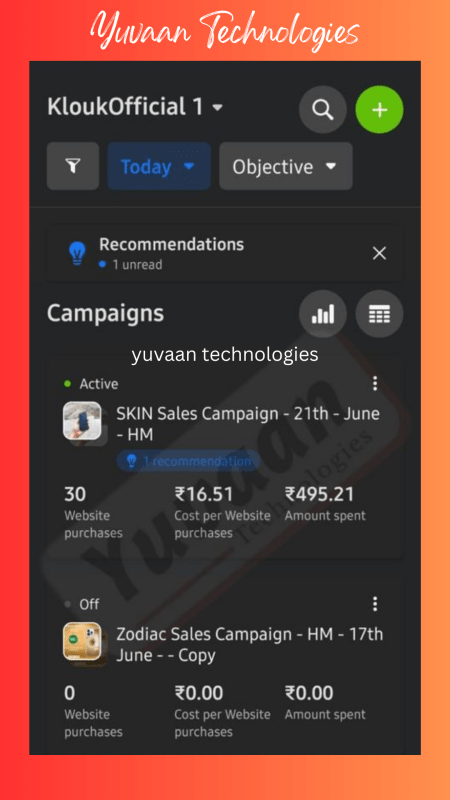Open Zodiac Sales Campaign title
Image resolution: width=450 pixels, height=800 pixels.
[249, 644]
